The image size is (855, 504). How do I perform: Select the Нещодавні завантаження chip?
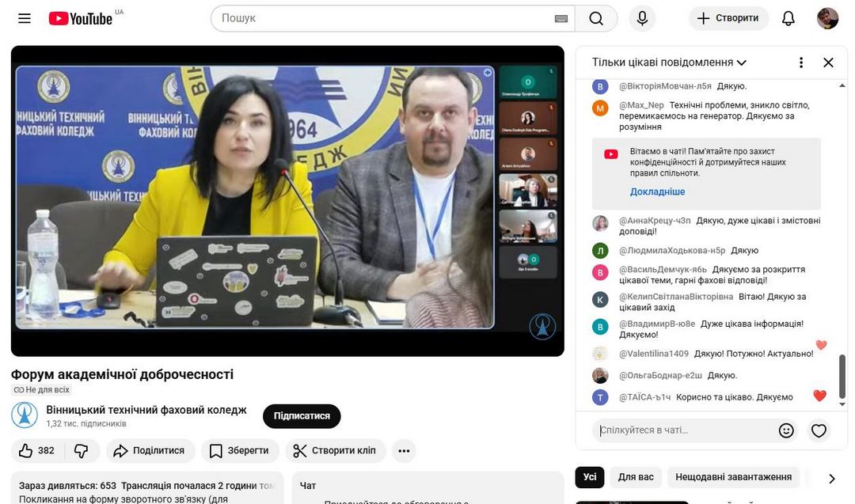pos(733,477)
